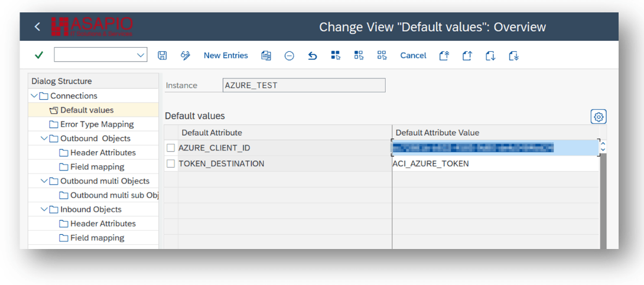
Task: Go to first page icon
Action: click(444, 56)
